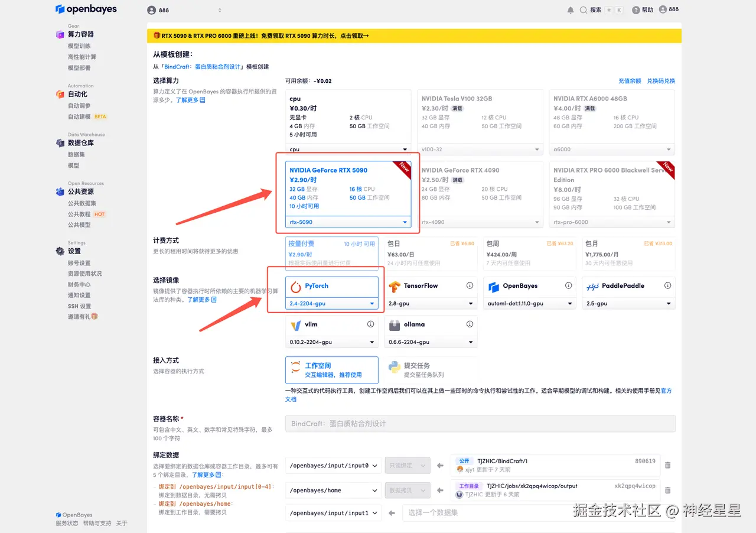The image size is (756, 533).
Task: Click 选择一个数据集 field
Action: point(539,513)
